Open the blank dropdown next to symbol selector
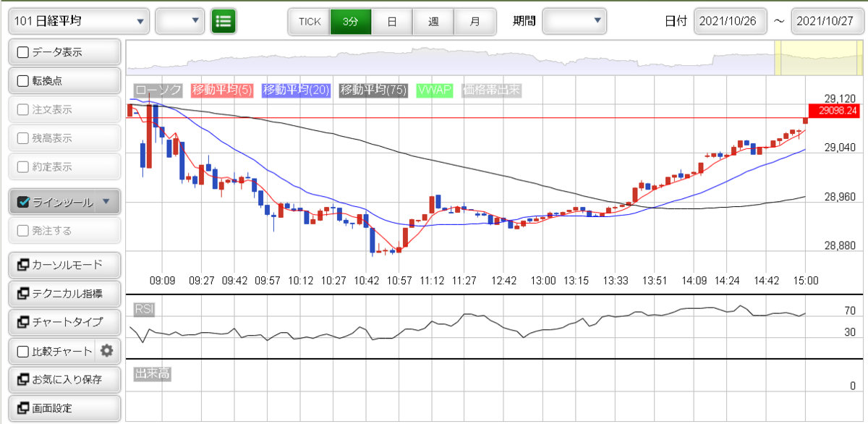Screen dimensions: 868x424 [180, 21]
